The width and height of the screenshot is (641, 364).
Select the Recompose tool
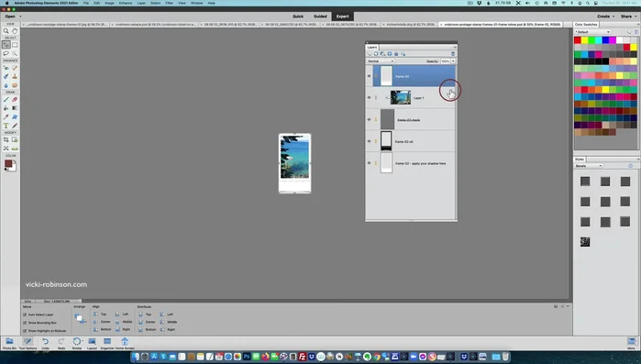coord(15,139)
